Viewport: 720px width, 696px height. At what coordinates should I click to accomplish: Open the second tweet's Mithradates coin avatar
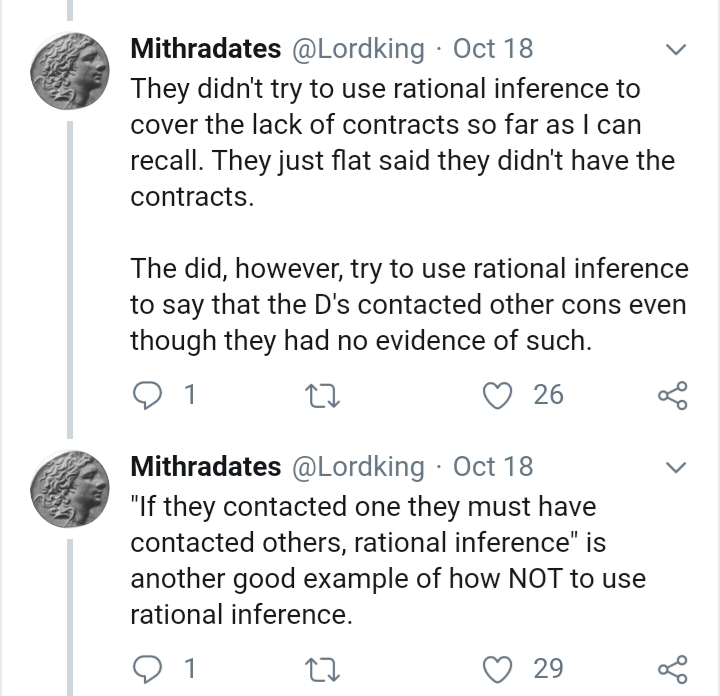pos(70,489)
